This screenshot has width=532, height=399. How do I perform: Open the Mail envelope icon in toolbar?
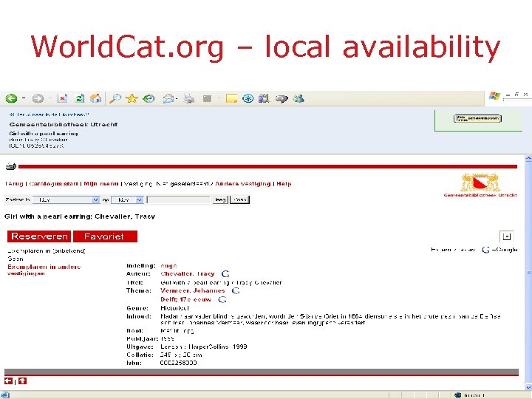click(168, 98)
